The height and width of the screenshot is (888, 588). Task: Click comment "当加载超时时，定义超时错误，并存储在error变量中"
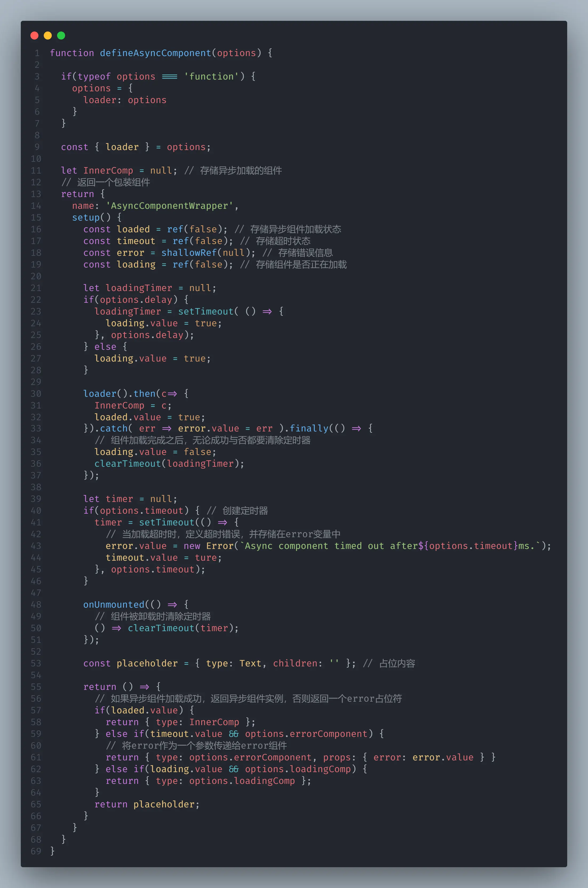coord(231,534)
